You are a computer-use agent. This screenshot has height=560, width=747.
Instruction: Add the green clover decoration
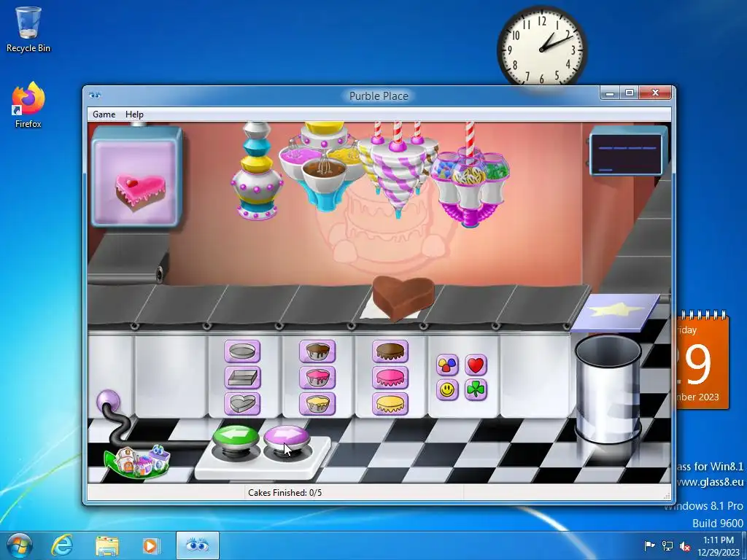pyautogui.click(x=476, y=390)
